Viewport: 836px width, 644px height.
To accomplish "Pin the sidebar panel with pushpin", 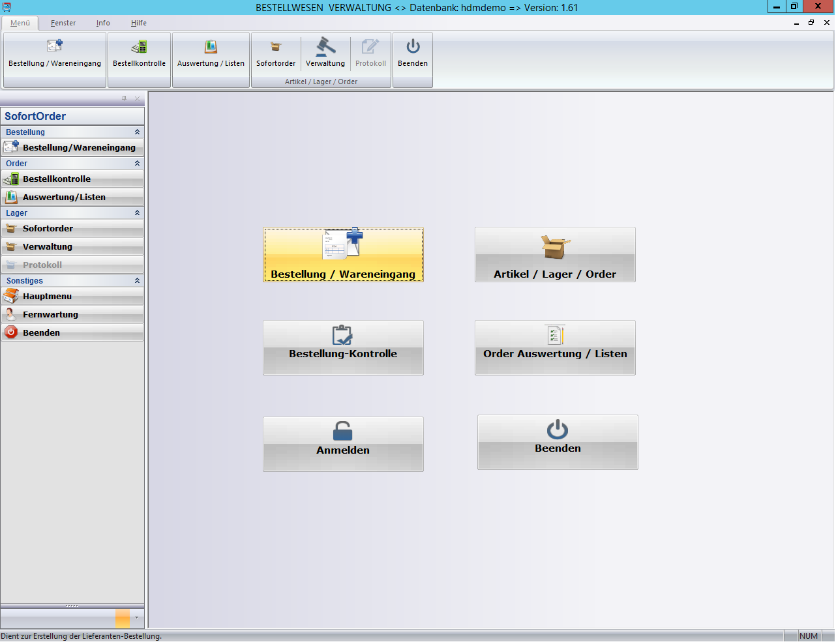I will 125,98.
